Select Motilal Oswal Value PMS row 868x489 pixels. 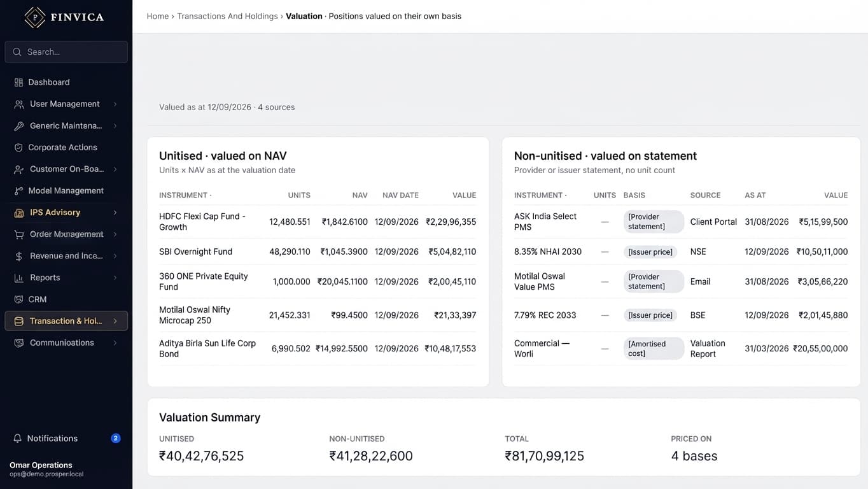[x=681, y=281]
